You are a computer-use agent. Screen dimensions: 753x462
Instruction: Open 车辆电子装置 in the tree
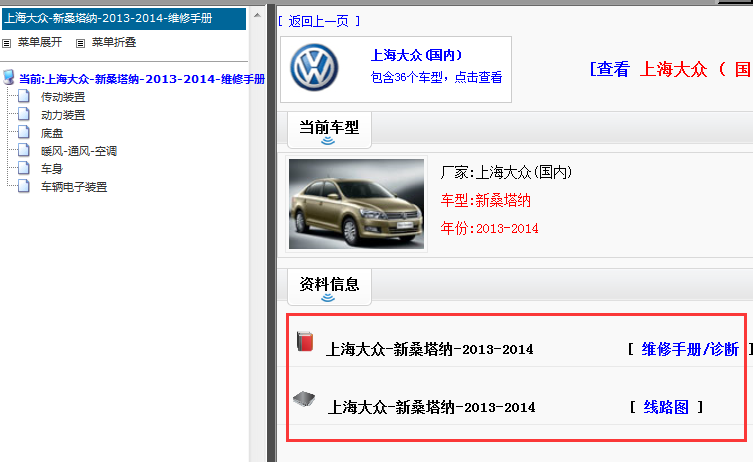point(74,187)
